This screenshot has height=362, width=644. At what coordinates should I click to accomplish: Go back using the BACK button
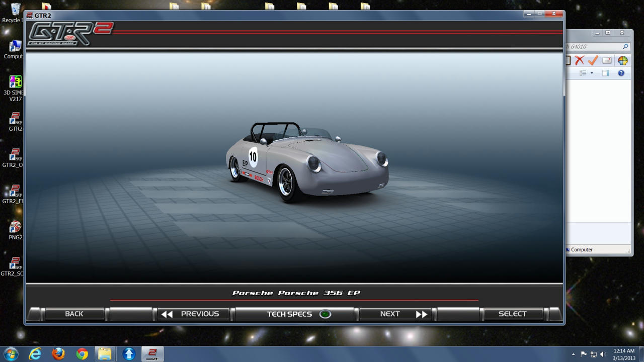[x=74, y=314]
